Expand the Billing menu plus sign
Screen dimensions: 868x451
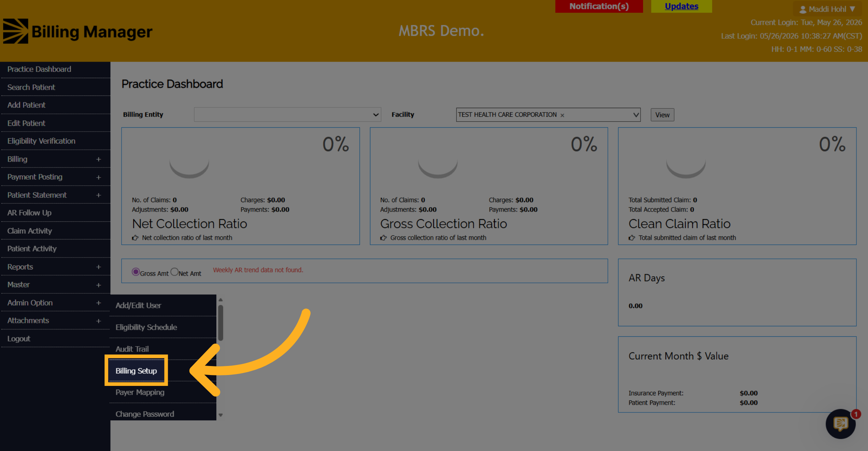pyautogui.click(x=98, y=159)
